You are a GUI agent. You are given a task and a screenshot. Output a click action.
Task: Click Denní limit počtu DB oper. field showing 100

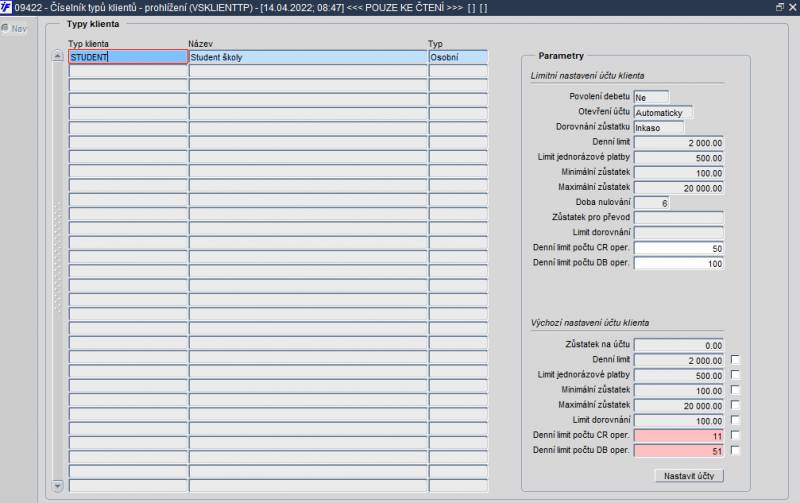click(x=679, y=263)
